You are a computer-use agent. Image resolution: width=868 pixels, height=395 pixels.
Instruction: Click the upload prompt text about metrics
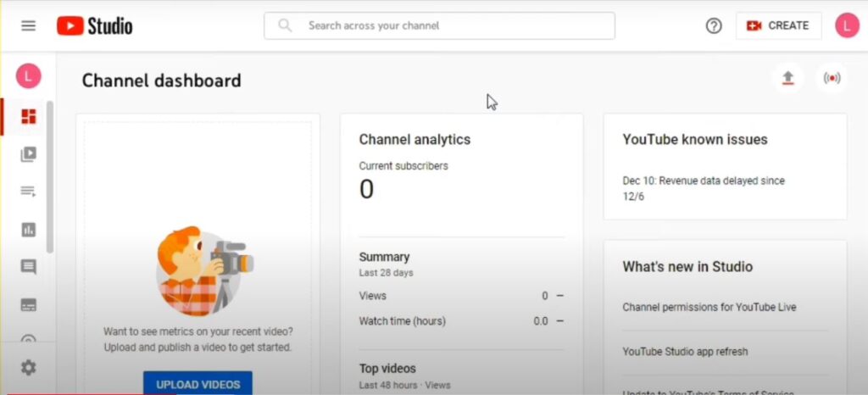[x=198, y=340]
